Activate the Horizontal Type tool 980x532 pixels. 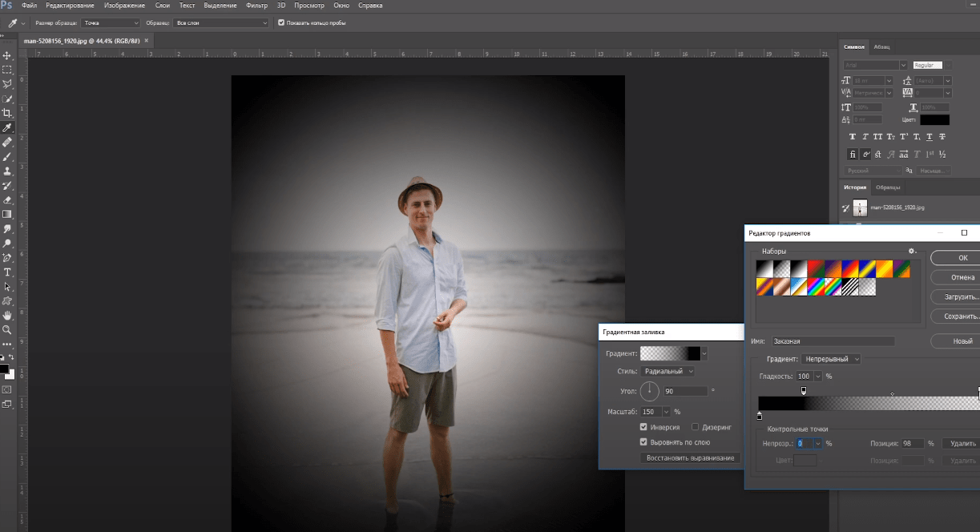[7, 272]
